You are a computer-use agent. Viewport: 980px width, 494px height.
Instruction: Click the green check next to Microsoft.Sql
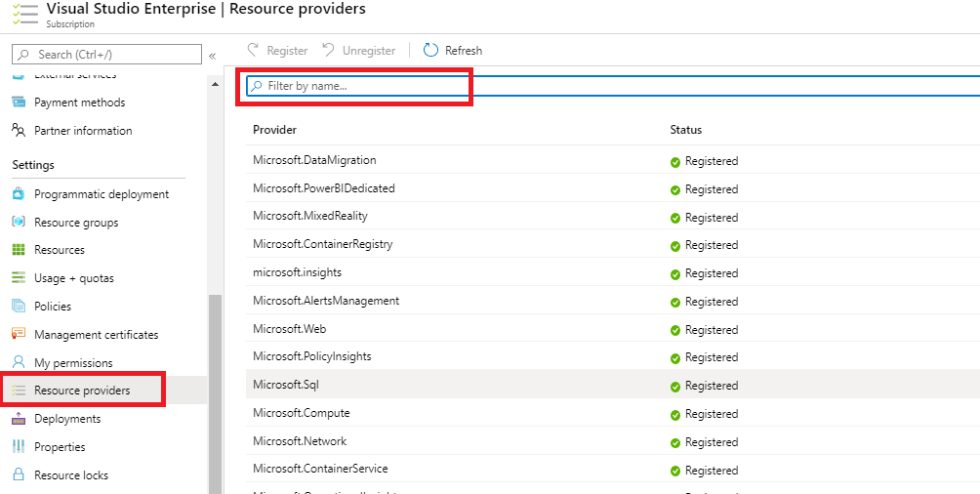click(675, 387)
